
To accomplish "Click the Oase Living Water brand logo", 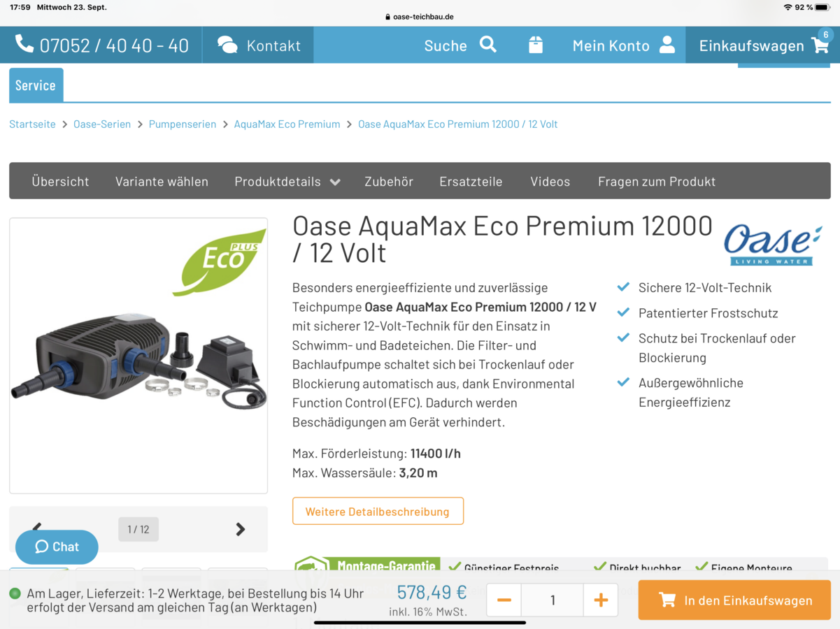I will click(773, 245).
